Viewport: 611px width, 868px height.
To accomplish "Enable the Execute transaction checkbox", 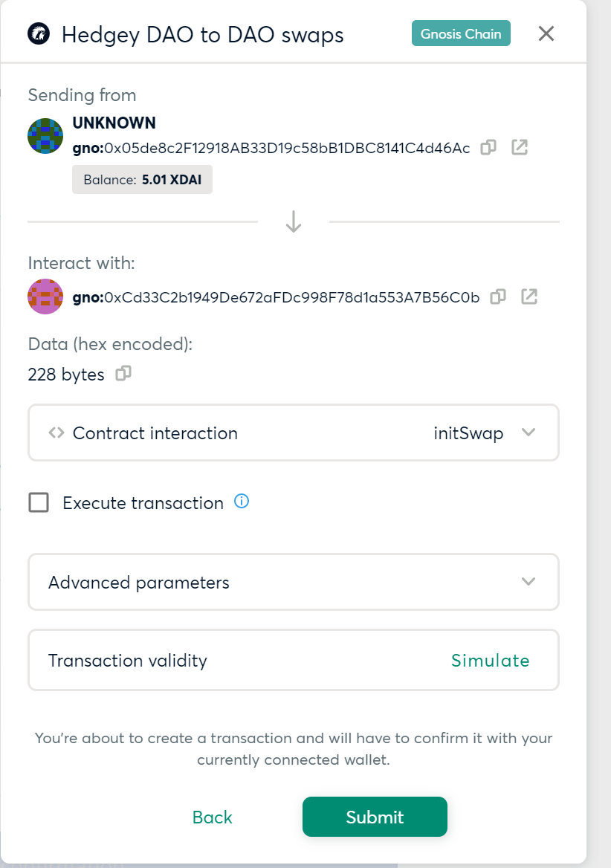I will point(39,502).
